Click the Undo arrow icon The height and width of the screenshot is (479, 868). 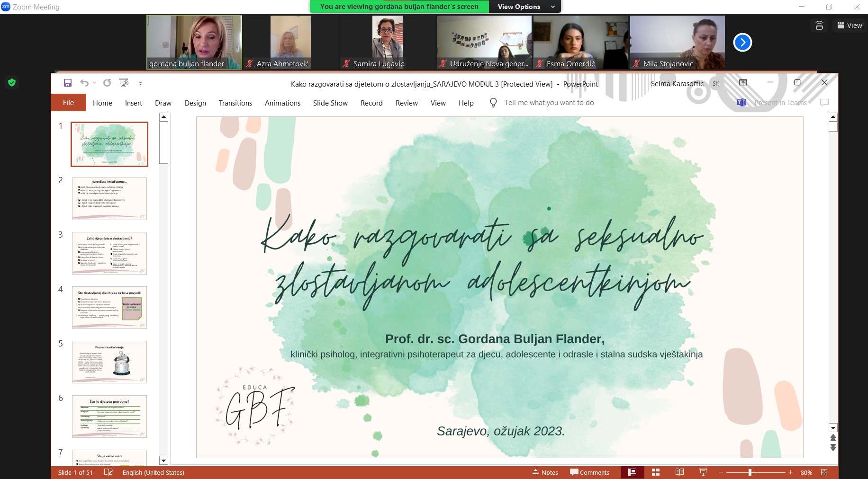coord(84,83)
